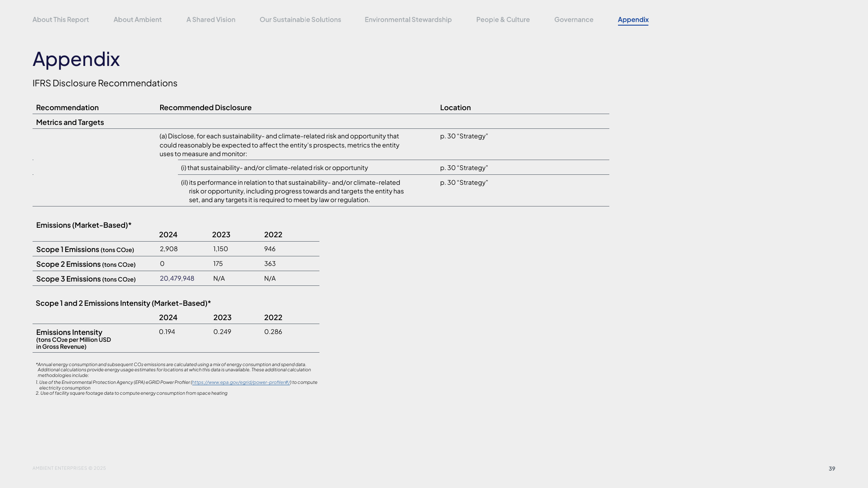
Task: Click the Emissions Intensity row label
Action: coord(73,339)
